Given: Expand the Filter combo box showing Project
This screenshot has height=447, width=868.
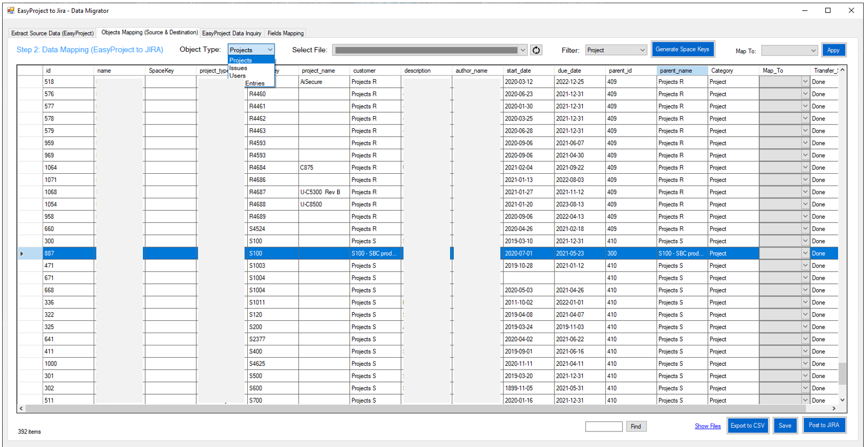Looking at the screenshot, I should [642, 50].
